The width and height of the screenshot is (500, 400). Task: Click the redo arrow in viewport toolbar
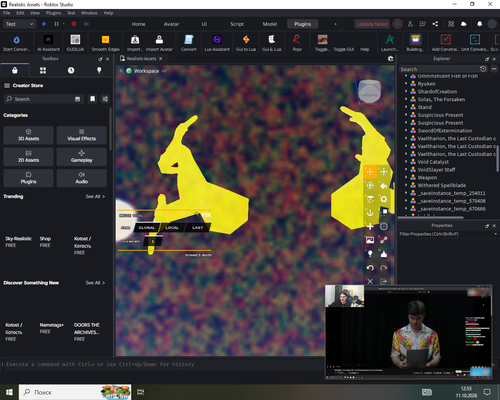click(x=384, y=268)
